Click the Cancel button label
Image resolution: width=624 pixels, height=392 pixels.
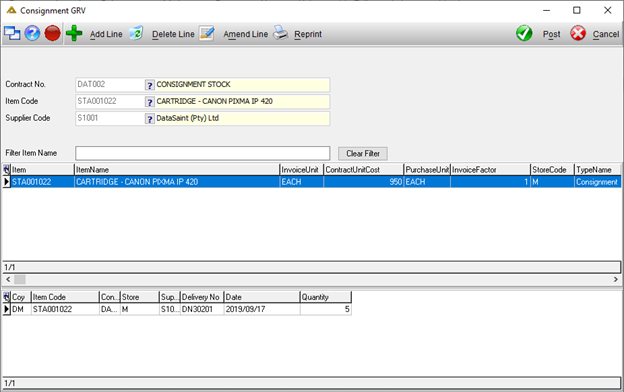pyautogui.click(x=606, y=34)
